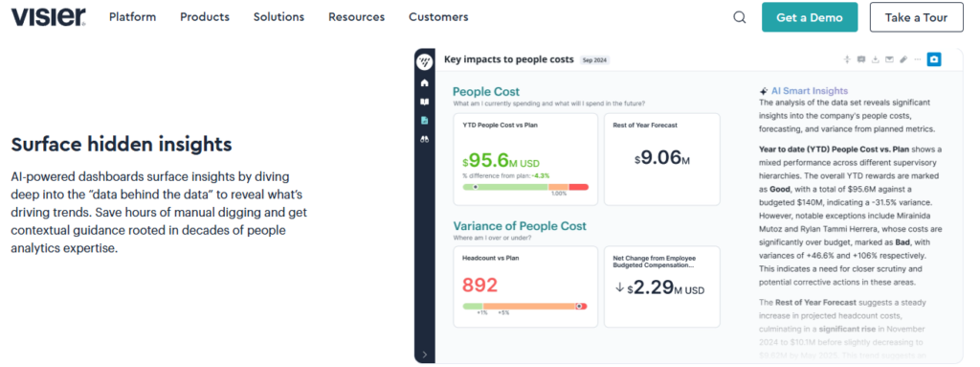Image resolution: width=980 pixels, height=367 pixels.
Task: Click the +5% label under Headcount bar
Action: click(x=503, y=312)
